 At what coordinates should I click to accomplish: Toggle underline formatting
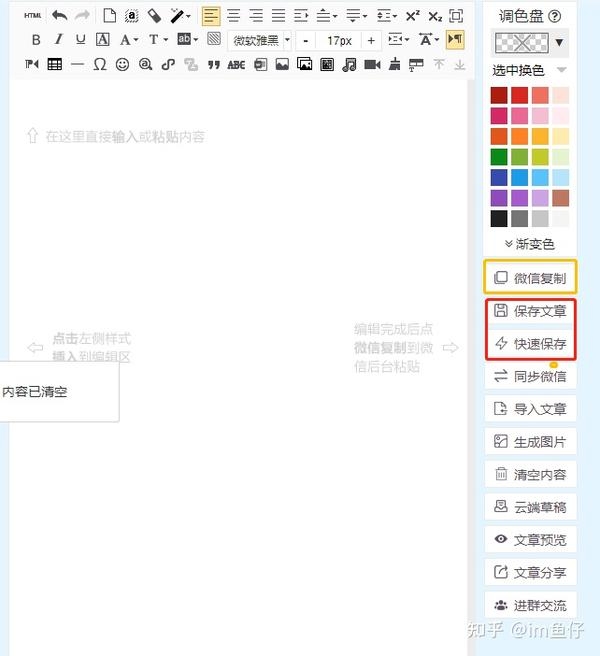coord(80,40)
